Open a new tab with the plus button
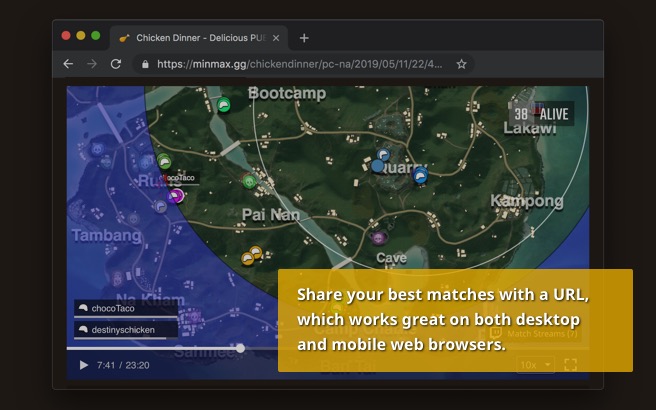 point(304,38)
